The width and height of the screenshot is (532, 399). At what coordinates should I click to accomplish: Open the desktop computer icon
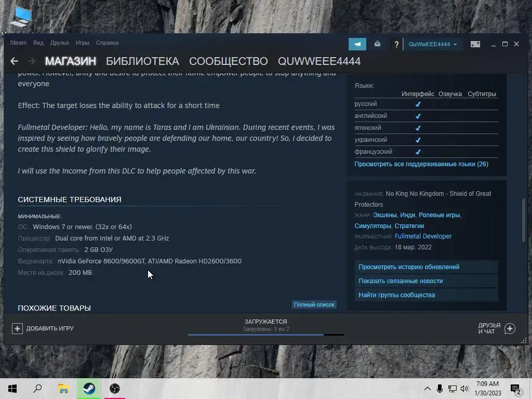coord(20,17)
